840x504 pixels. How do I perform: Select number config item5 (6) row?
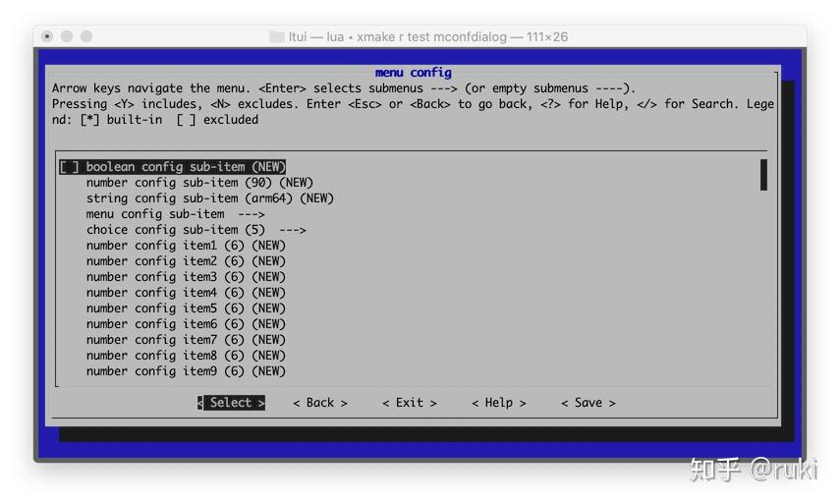(186, 308)
